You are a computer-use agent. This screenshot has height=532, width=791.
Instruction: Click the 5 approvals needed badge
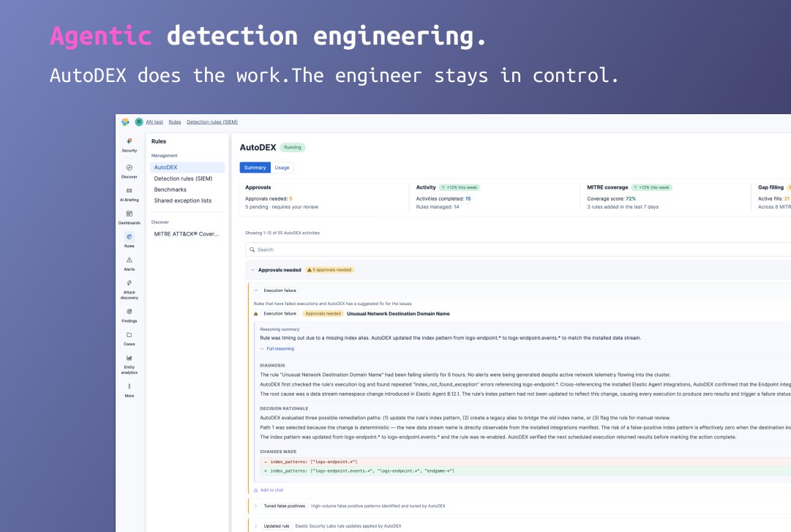[x=330, y=270]
